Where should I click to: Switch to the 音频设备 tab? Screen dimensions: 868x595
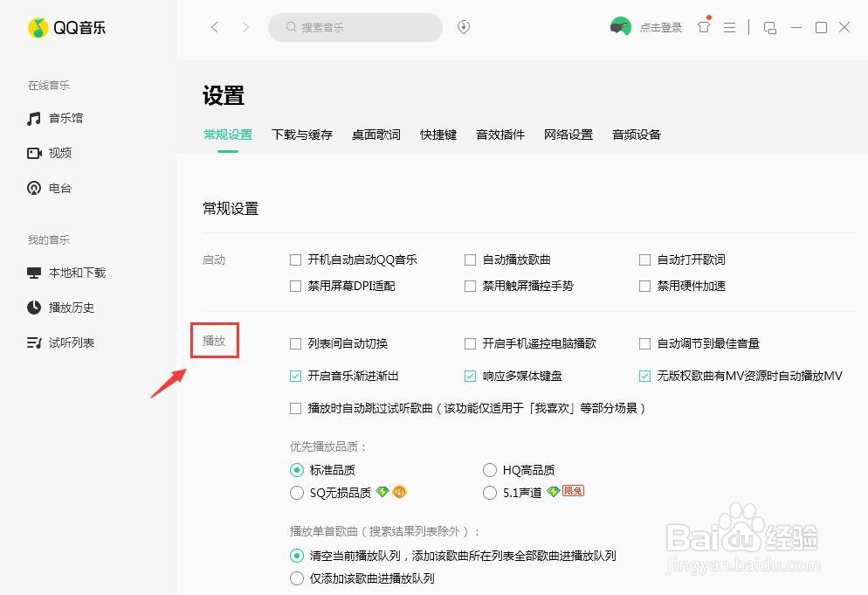(x=637, y=135)
